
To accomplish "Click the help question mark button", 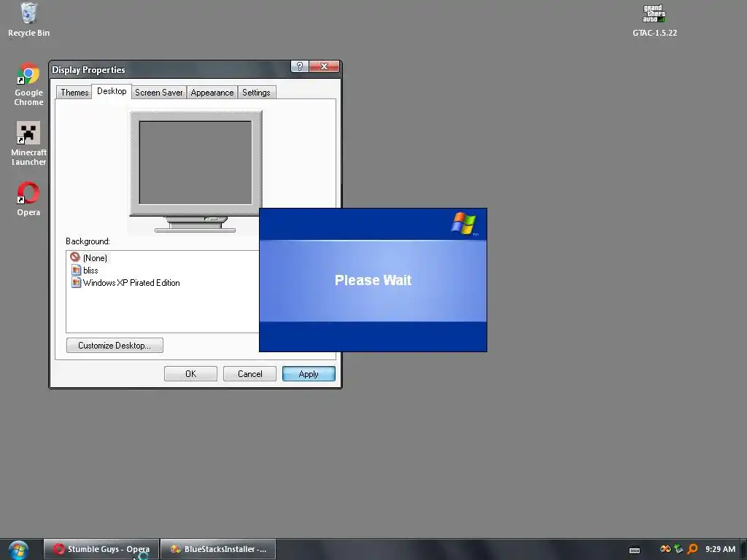I will click(x=300, y=66).
